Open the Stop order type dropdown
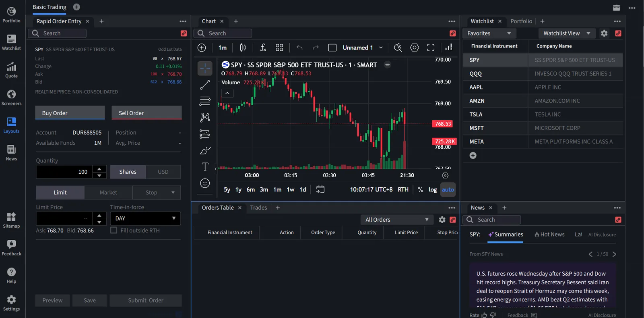 tap(157, 193)
